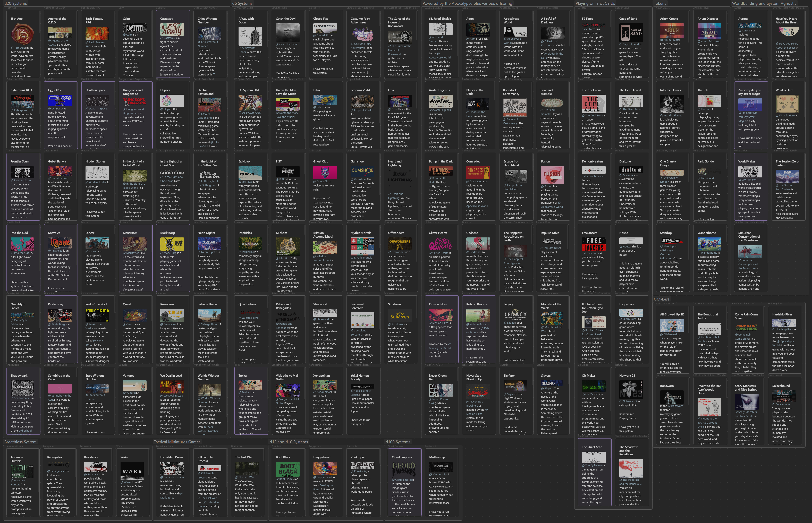Click The Cool Zone cover image
Image resolution: width=812 pixels, height=523 pixels.
point(594,104)
